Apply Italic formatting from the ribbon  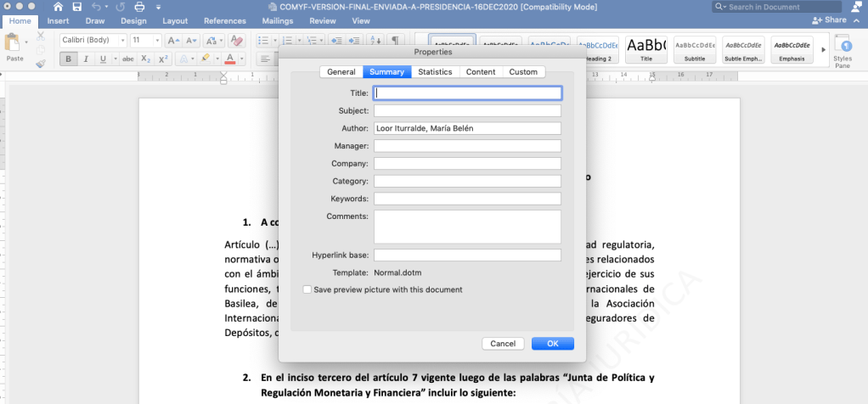(x=86, y=59)
